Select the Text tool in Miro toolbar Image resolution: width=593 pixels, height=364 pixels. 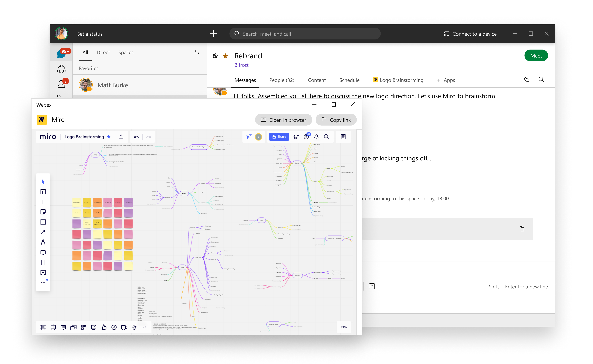43,202
